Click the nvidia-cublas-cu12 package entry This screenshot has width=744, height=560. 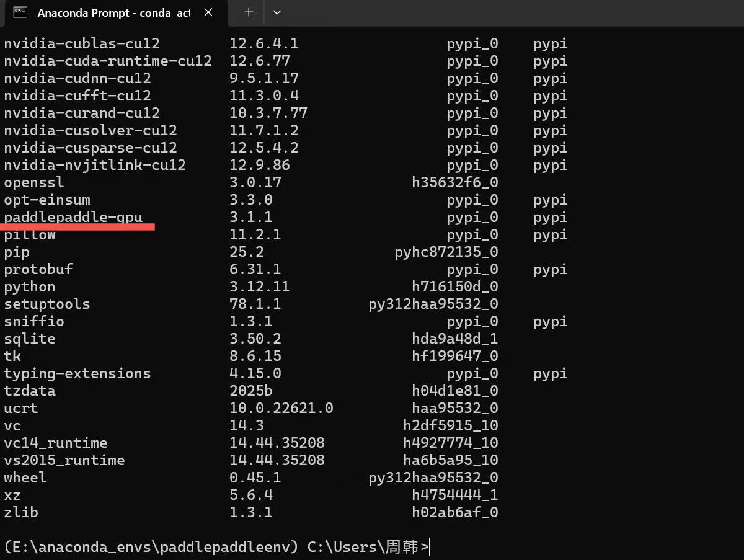tap(81, 43)
